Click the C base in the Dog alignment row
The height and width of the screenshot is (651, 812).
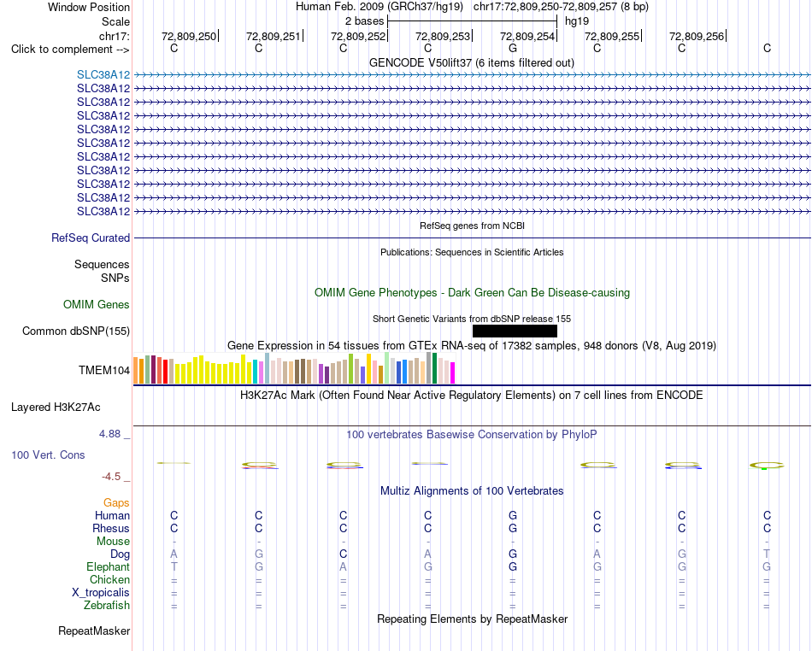pos(344,554)
